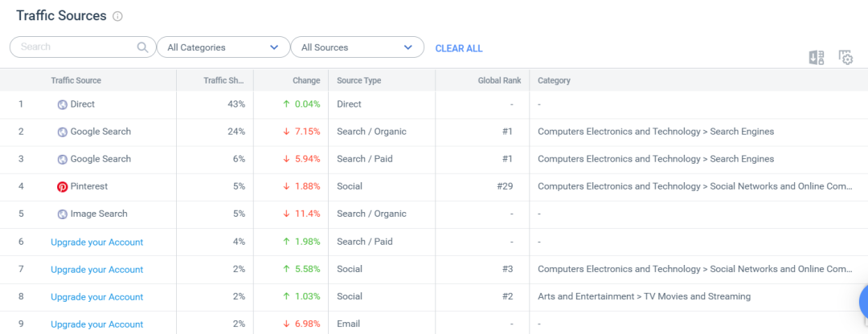Click the Pinterest logo icon
Screen dimensions: 868x334
pos(63,186)
